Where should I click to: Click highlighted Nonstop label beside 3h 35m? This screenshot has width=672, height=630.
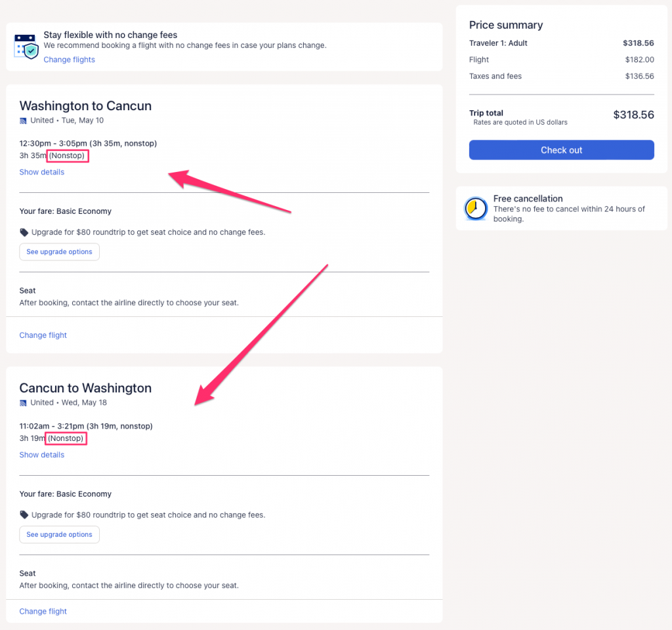pyautogui.click(x=68, y=156)
